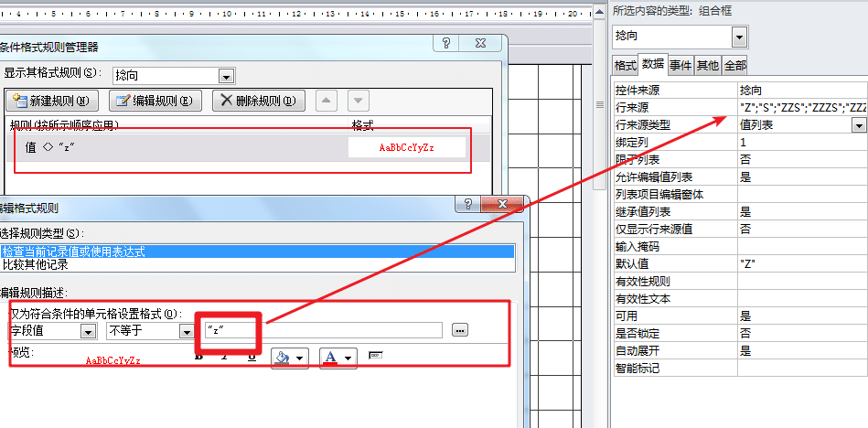Toggle the enabled control icon beside font color
Image resolution: width=868 pixels, height=428 pixels.
click(376, 355)
